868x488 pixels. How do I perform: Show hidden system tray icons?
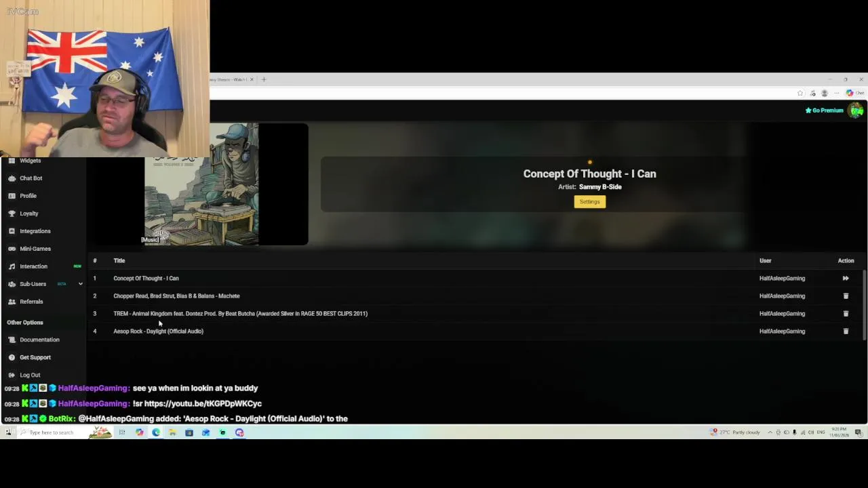point(770,432)
